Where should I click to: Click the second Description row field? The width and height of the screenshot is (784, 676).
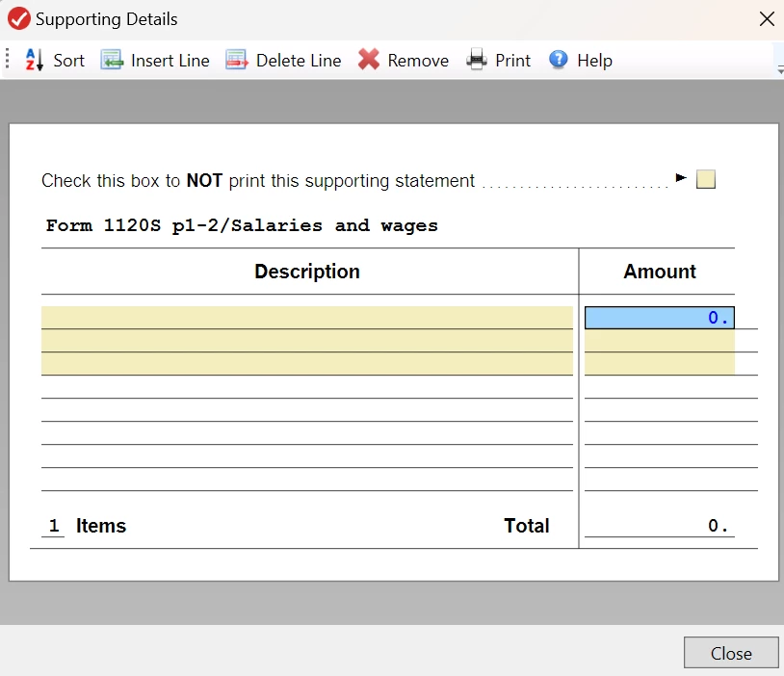point(307,341)
